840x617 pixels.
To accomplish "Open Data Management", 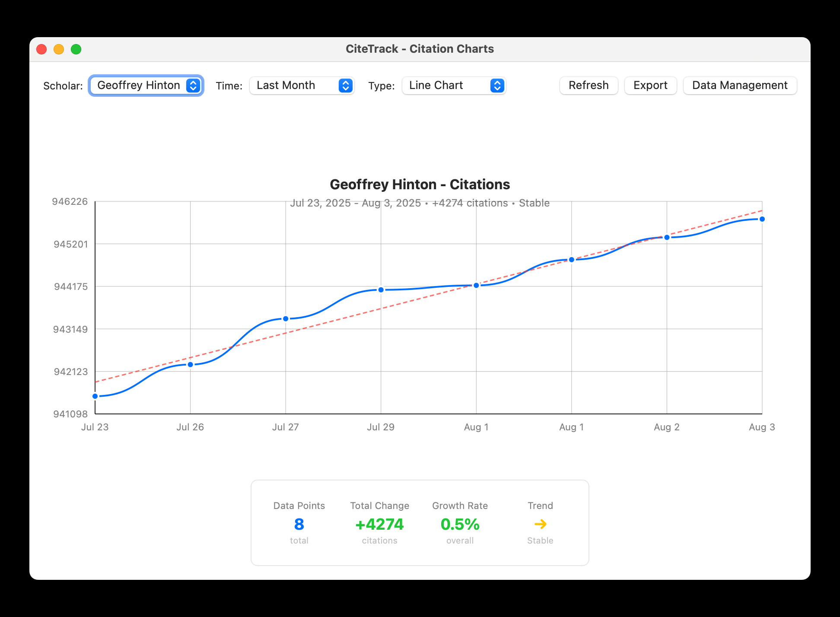I will (x=740, y=86).
